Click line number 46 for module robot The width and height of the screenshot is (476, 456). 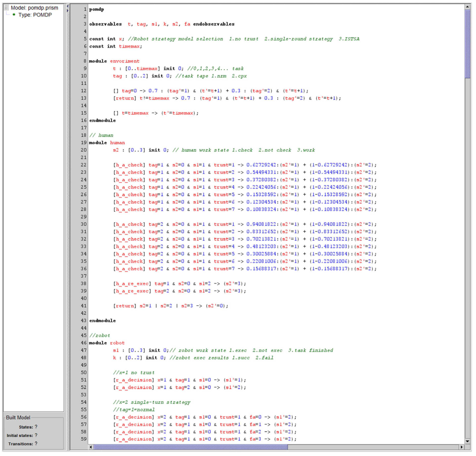pyautogui.click(x=84, y=343)
